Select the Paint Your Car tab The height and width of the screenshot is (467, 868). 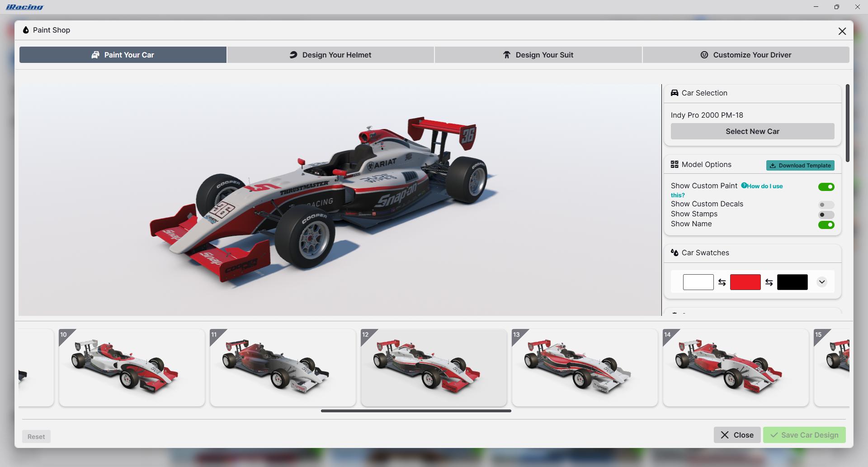123,54
